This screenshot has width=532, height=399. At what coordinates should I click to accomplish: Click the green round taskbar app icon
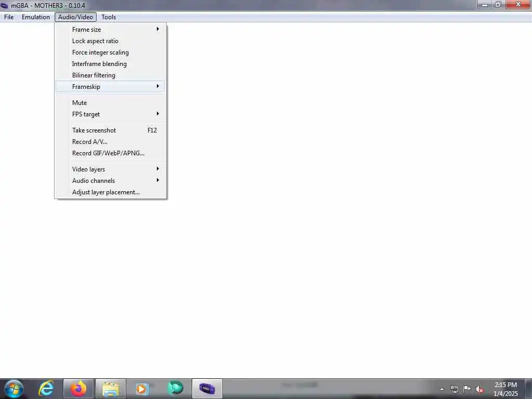point(176,389)
